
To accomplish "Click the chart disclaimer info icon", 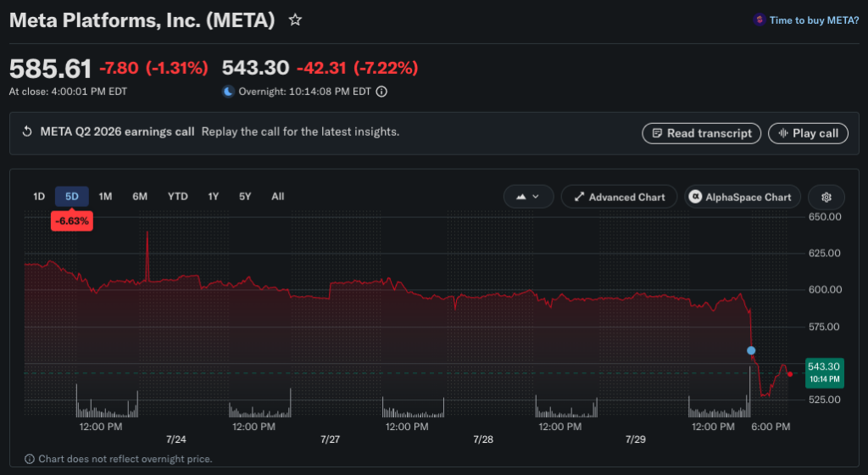I will (30, 459).
